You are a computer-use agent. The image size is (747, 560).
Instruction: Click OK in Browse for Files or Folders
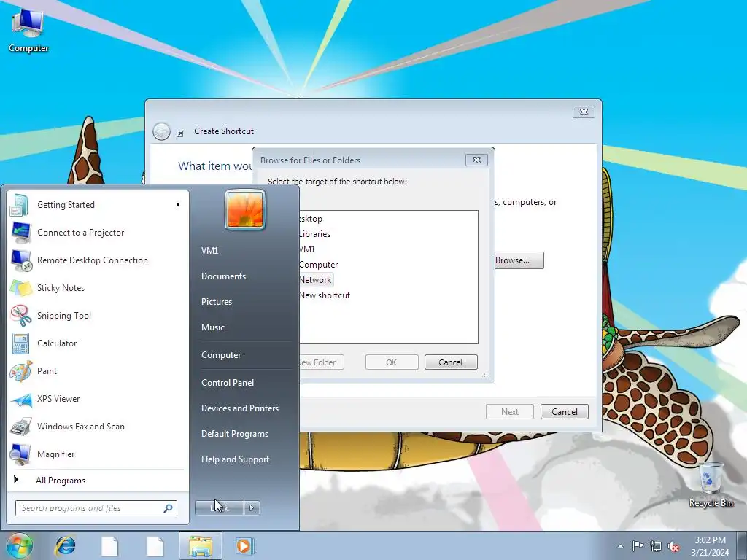click(392, 362)
